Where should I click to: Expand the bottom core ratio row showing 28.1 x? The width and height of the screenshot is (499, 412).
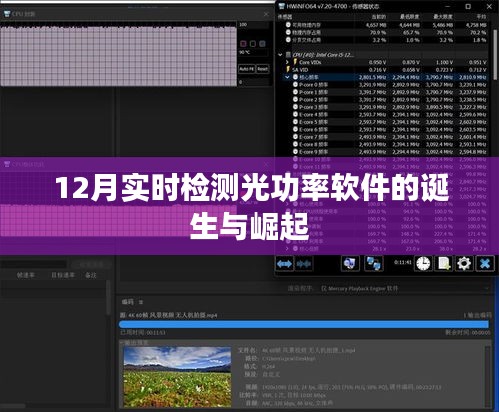click(287, 249)
